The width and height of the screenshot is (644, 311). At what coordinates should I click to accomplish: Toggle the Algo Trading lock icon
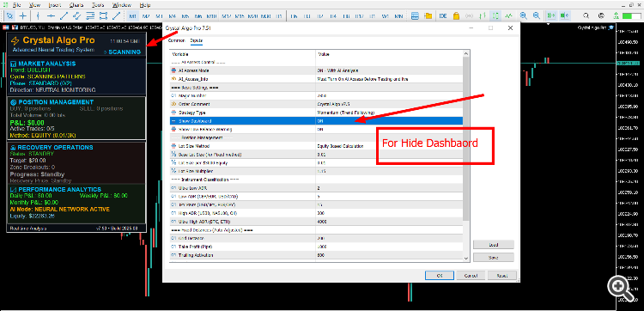[x=456, y=16]
